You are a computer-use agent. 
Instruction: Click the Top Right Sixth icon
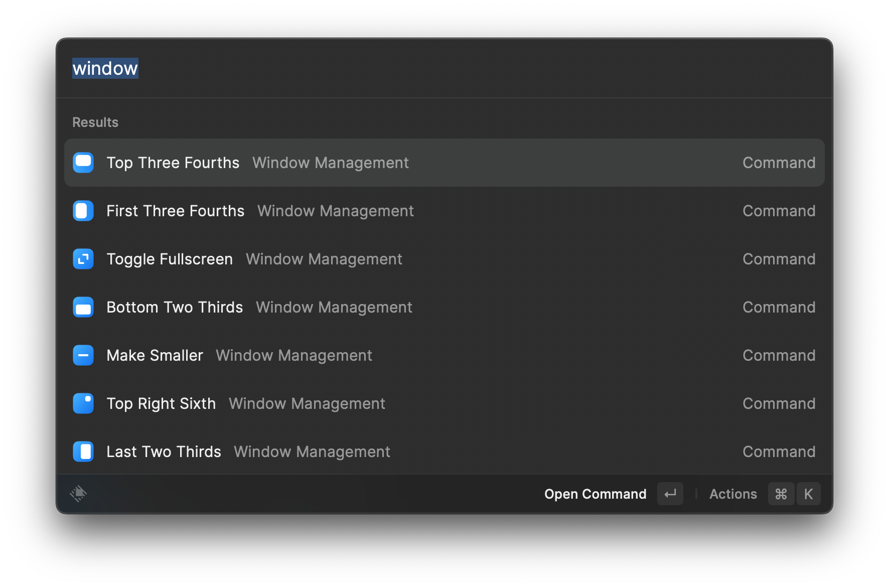[x=83, y=403]
